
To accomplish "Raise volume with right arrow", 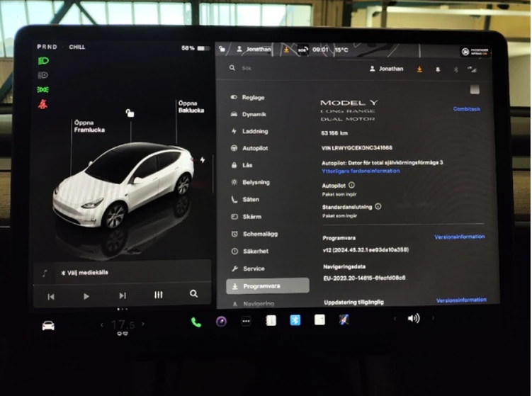I will point(433,318).
